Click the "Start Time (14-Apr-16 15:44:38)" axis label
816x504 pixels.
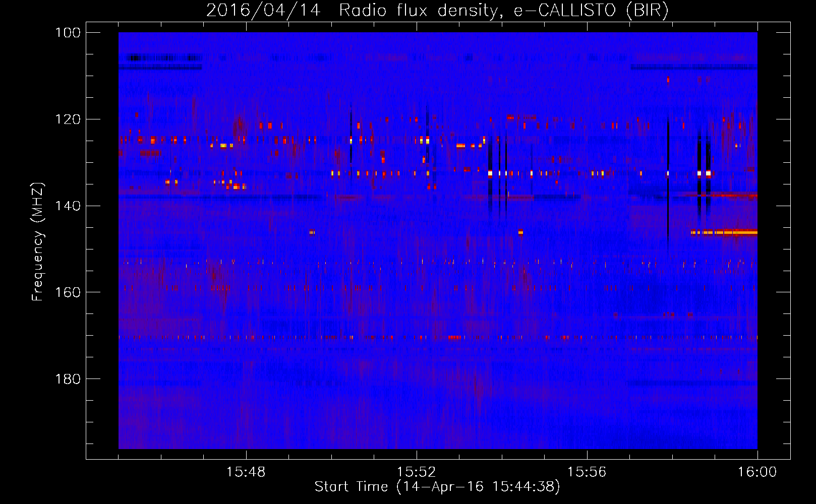point(437,487)
